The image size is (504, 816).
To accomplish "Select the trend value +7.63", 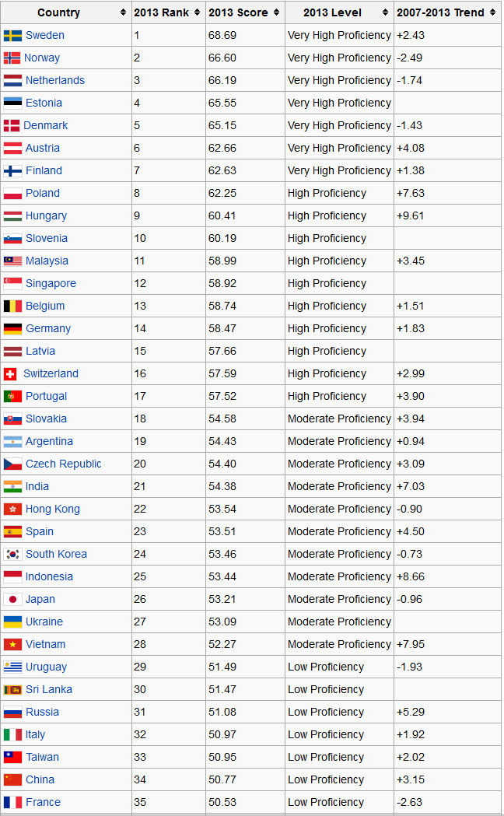I will click(411, 193).
